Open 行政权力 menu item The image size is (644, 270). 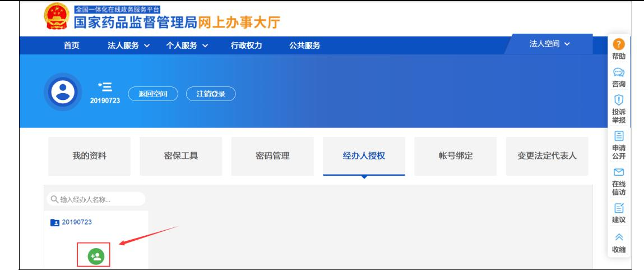pos(246,45)
